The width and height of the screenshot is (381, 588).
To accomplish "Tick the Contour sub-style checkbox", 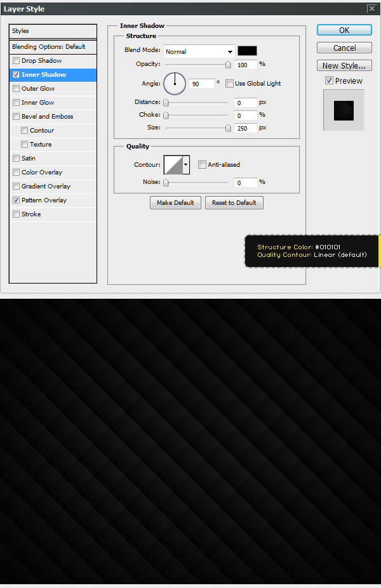I will pyautogui.click(x=24, y=131).
